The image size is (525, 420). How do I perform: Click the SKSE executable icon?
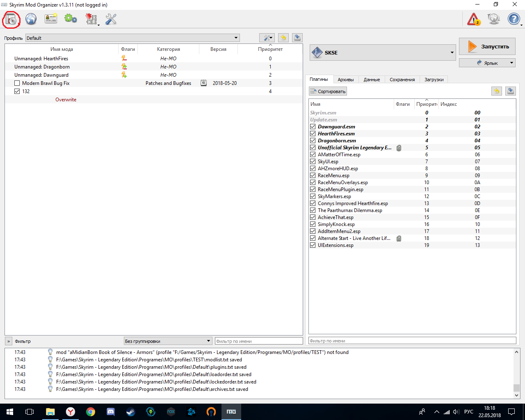[317, 52]
